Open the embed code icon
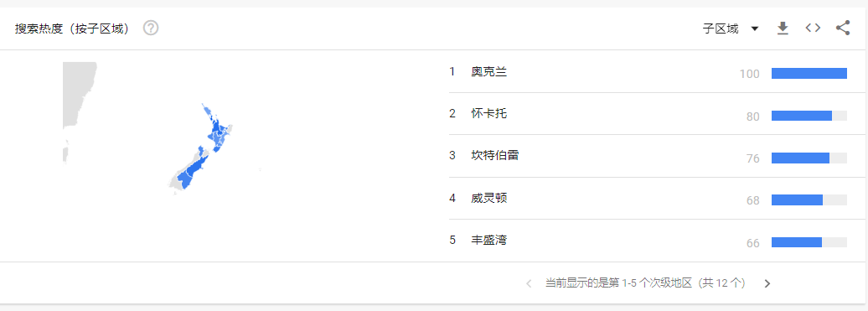 click(x=813, y=29)
